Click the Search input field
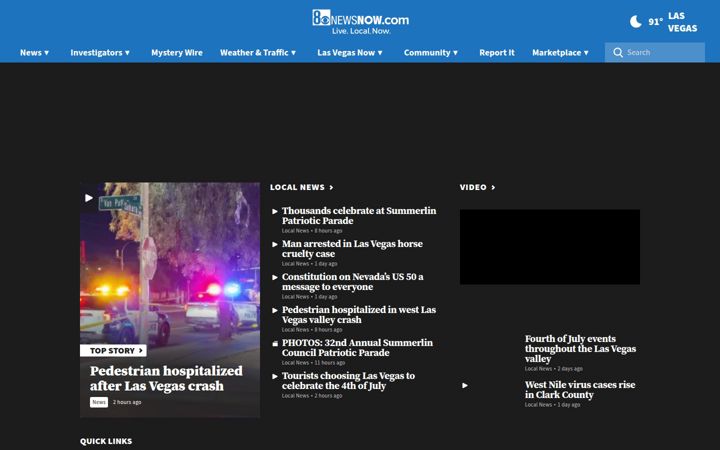The image size is (720, 450). coord(655,52)
